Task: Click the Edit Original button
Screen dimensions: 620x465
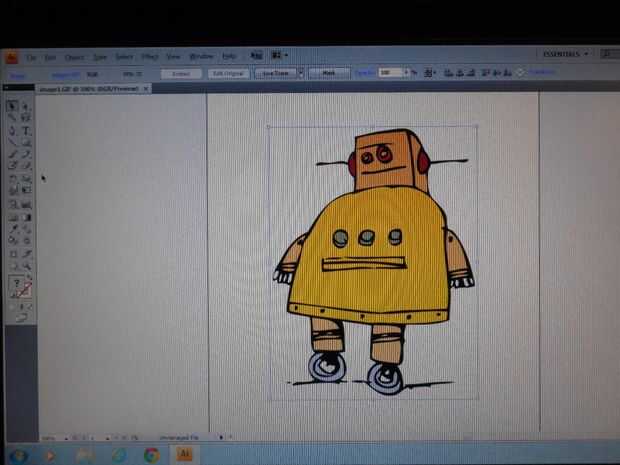Action: click(x=229, y=74)
